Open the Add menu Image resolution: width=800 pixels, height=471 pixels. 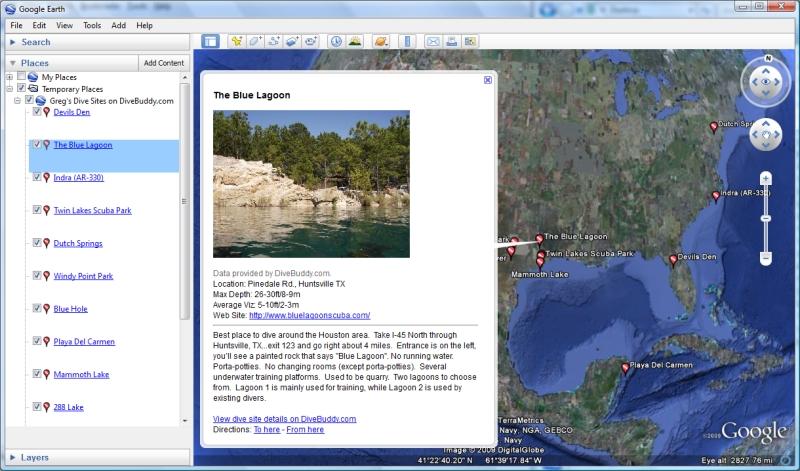click(118, 25)
